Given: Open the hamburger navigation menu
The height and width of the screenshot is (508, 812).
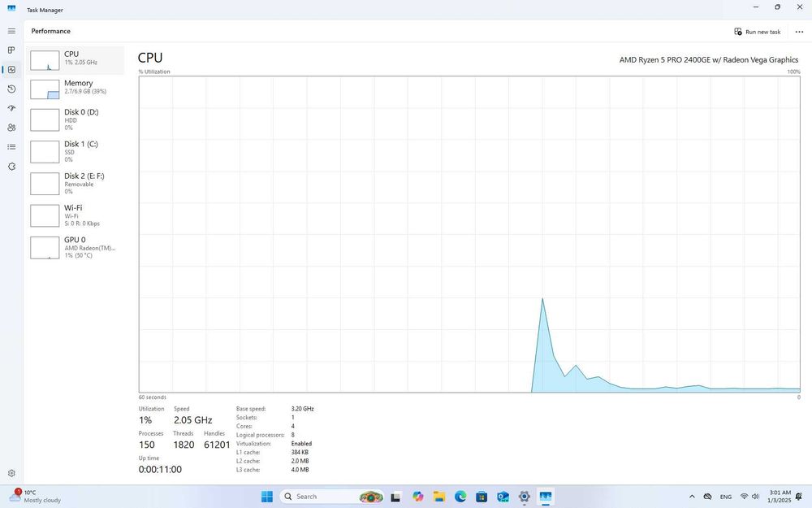Looking at the screenshot, I should pos(11,31).
